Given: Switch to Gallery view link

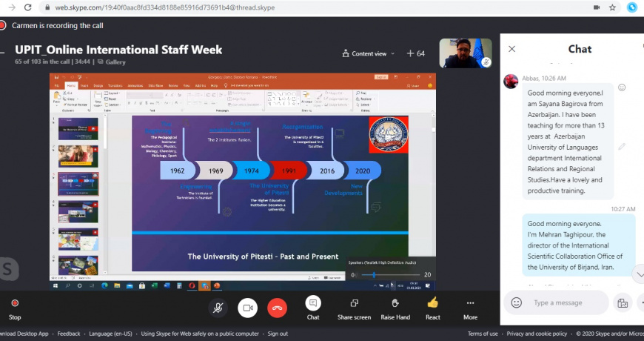Looking at the screenshot, I should 111,62.
